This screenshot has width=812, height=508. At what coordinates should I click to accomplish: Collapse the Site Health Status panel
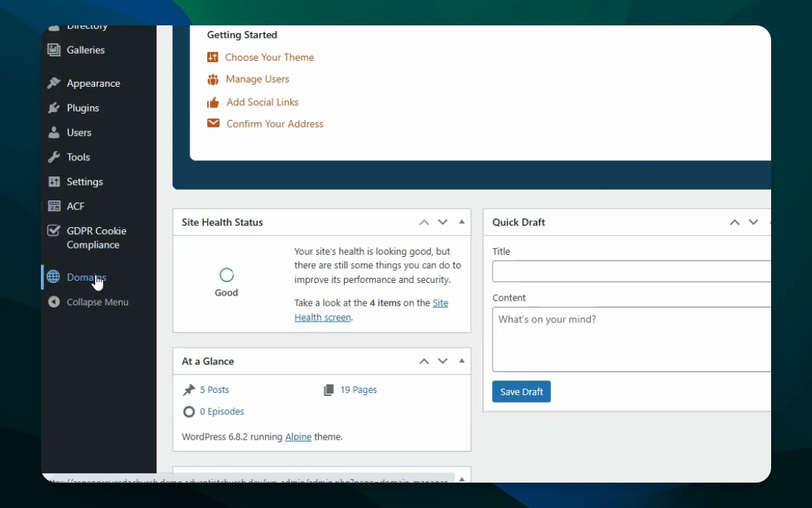point(462,222)
